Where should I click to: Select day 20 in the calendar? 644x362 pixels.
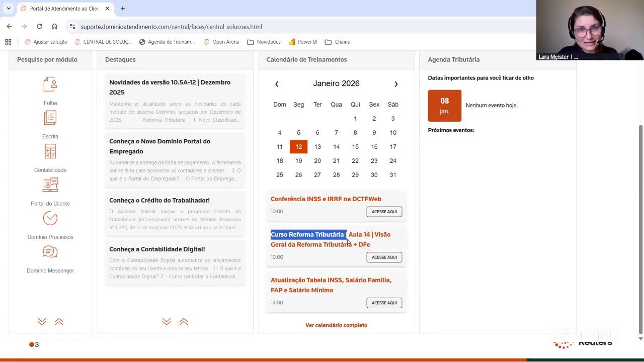317,161
